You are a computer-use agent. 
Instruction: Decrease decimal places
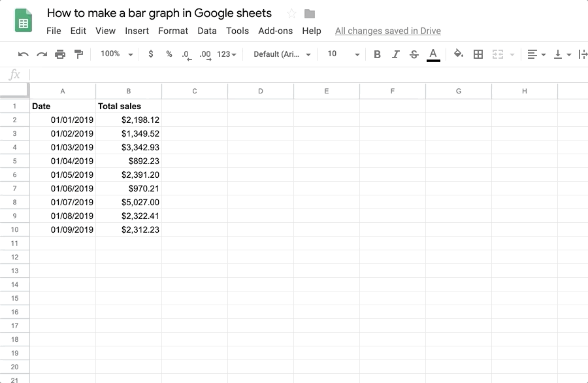[x=187, y=55]
